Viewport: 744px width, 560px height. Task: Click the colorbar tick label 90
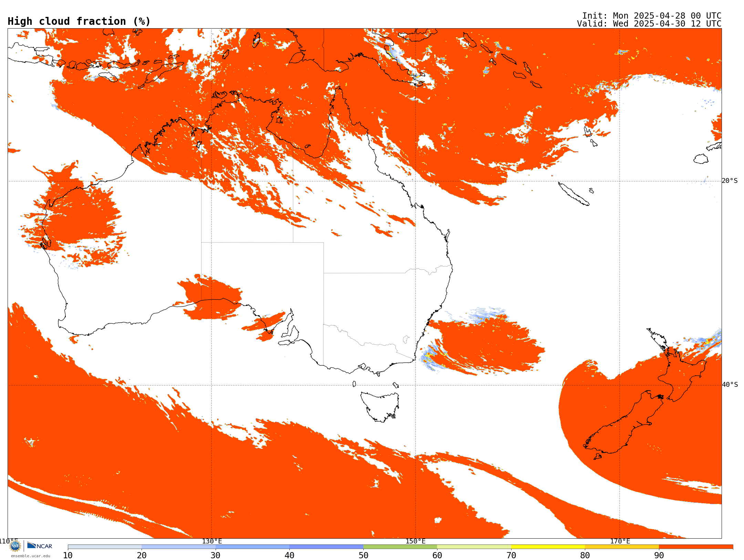coord(659,555)
